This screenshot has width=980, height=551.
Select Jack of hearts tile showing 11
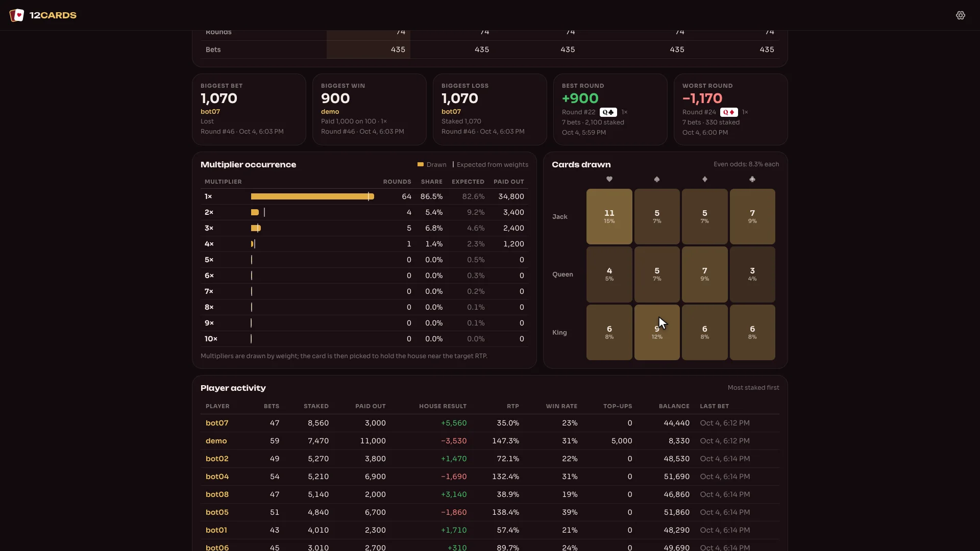(609, 216)
